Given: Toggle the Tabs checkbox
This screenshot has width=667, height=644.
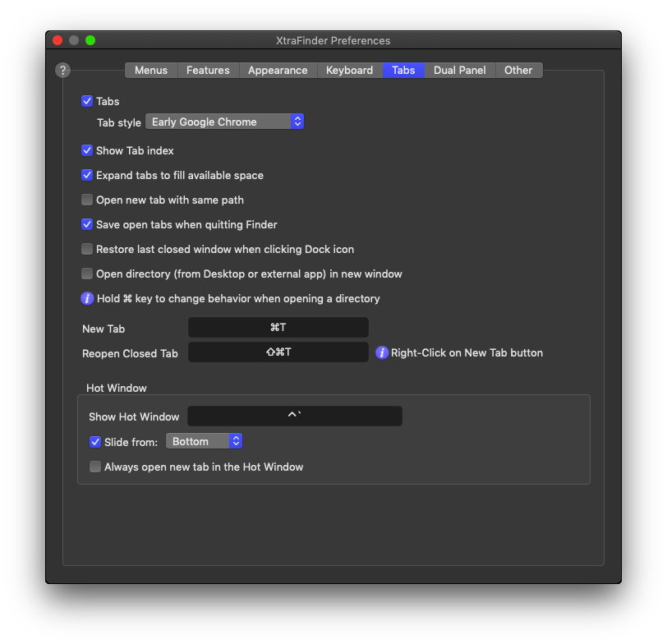Looking at the screenshot, I should point(87,101).
